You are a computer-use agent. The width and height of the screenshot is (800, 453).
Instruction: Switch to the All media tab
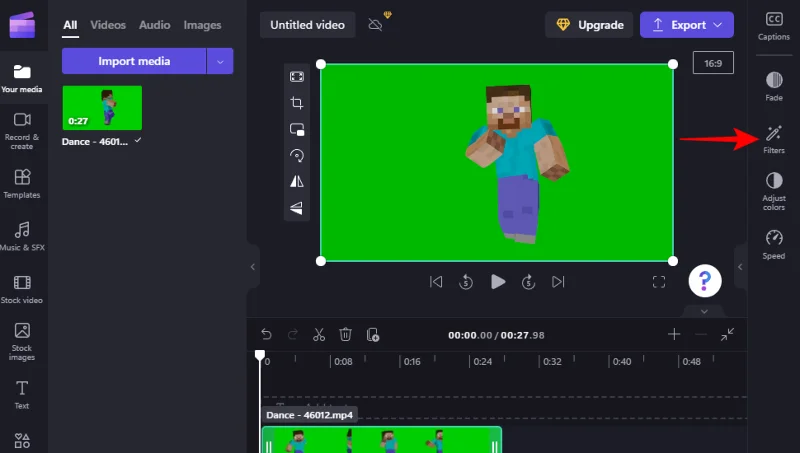point(70,25)
